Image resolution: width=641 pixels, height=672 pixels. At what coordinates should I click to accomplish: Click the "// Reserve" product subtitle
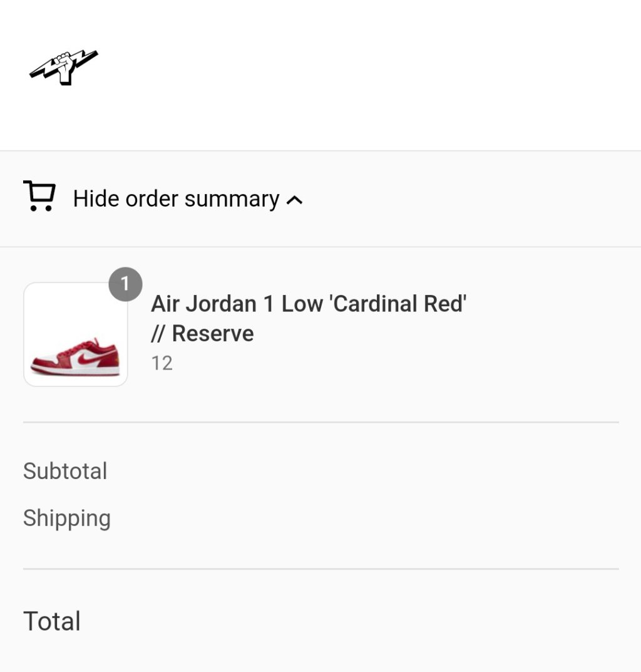(x=202, y=333)
